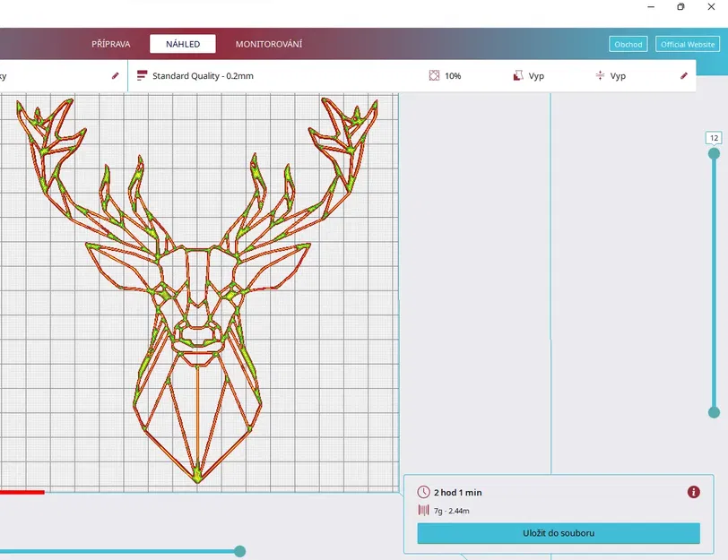
Task: Click the build plate adhesion icon
Action: (600, 75)
